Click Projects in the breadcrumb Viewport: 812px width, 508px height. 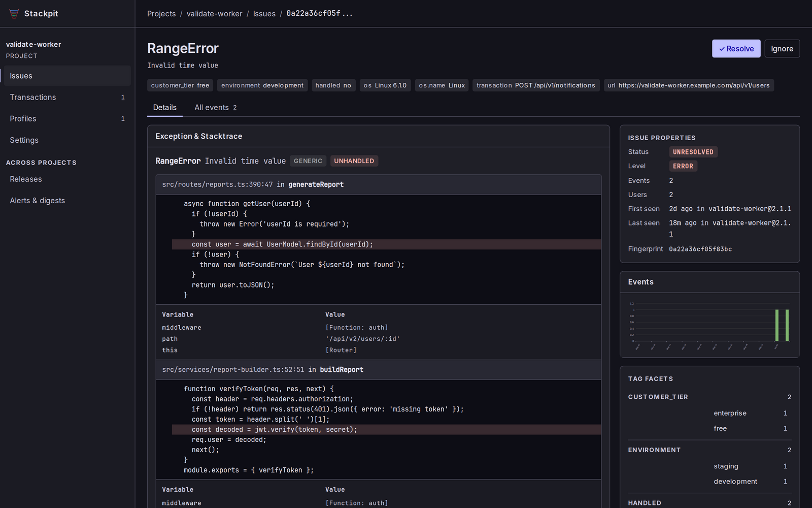tap(161, 14)
